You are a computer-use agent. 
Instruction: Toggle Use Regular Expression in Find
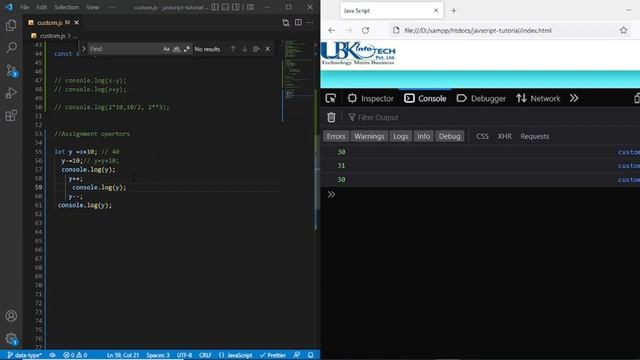187,49
